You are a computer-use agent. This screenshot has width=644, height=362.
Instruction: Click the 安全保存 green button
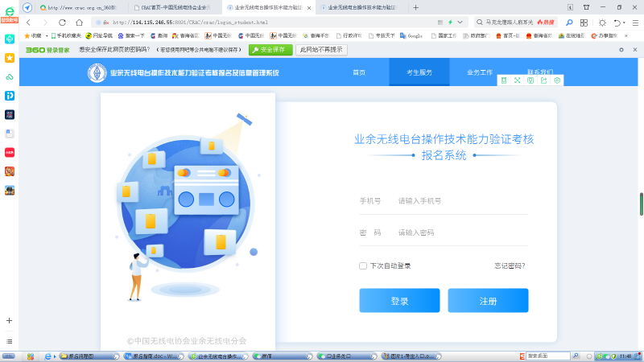click(x=270, y=49)
